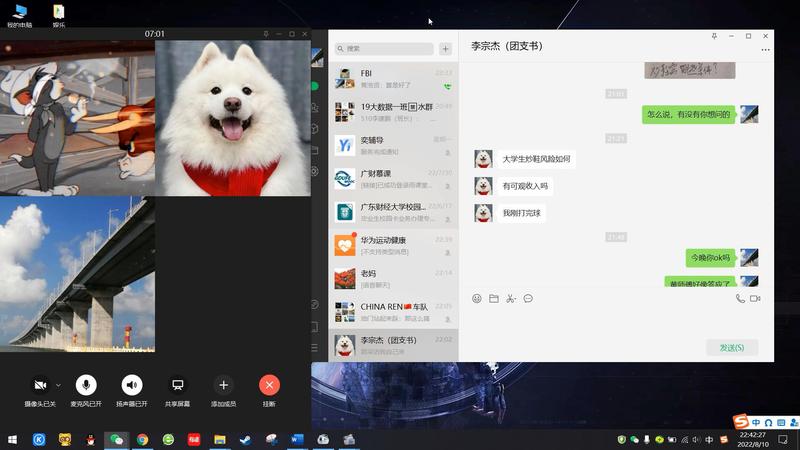Open the system tray volume control

pos(696,439)
